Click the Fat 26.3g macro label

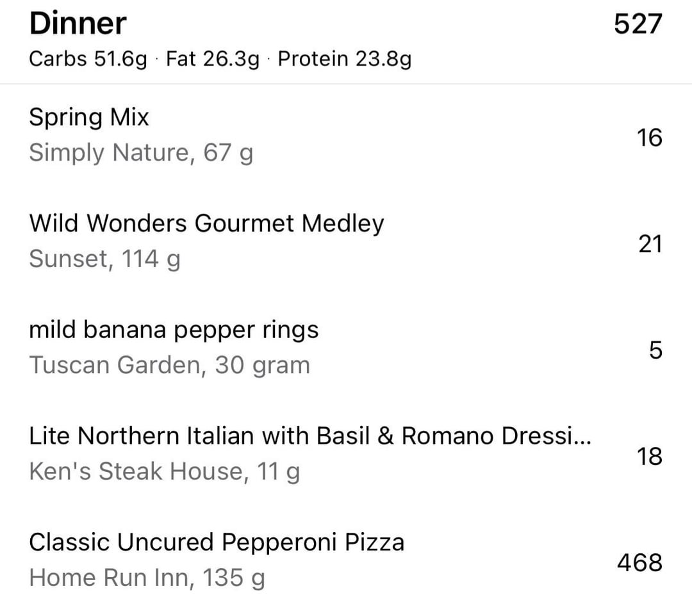tap(213, 59)
